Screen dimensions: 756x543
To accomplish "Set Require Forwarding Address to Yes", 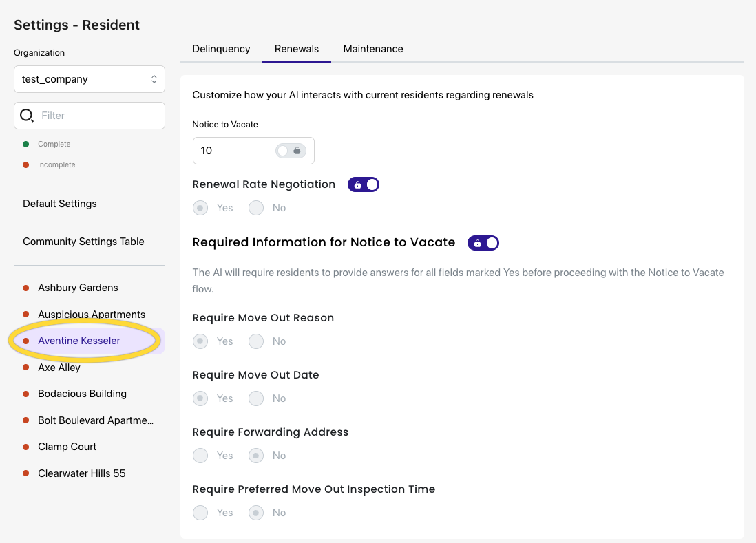I will 200,456.
